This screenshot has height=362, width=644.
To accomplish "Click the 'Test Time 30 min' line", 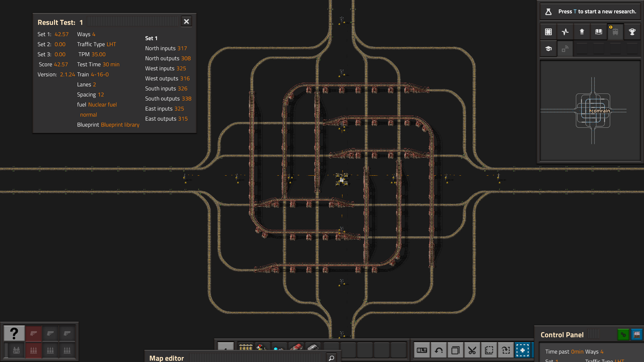I will pyautogui.click(x=98, y=64).
